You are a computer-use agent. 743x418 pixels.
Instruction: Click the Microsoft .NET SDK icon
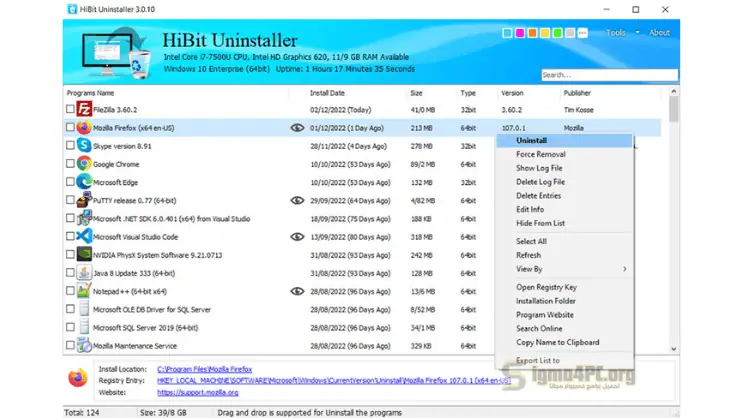coord(84,218)
